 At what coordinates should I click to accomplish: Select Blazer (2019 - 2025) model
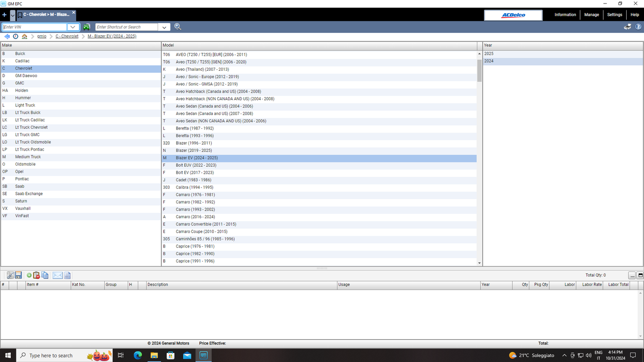tap(319, 150)
